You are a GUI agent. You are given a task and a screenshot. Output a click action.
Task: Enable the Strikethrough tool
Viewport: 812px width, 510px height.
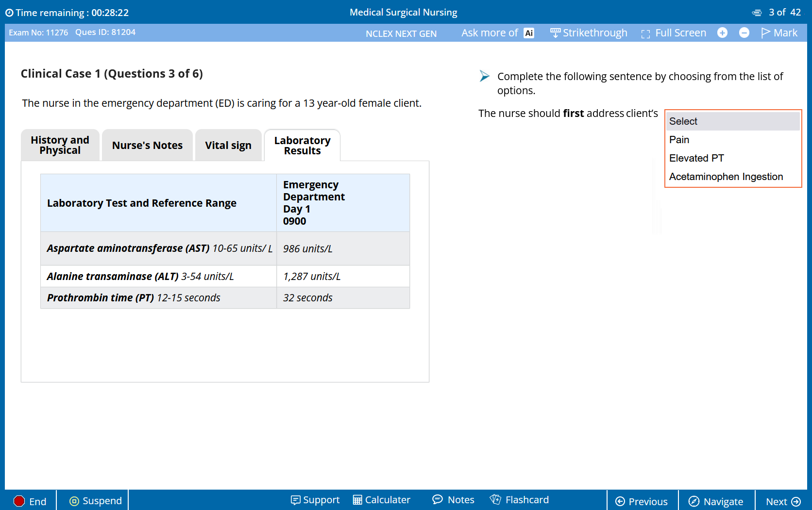click(589, 33)
